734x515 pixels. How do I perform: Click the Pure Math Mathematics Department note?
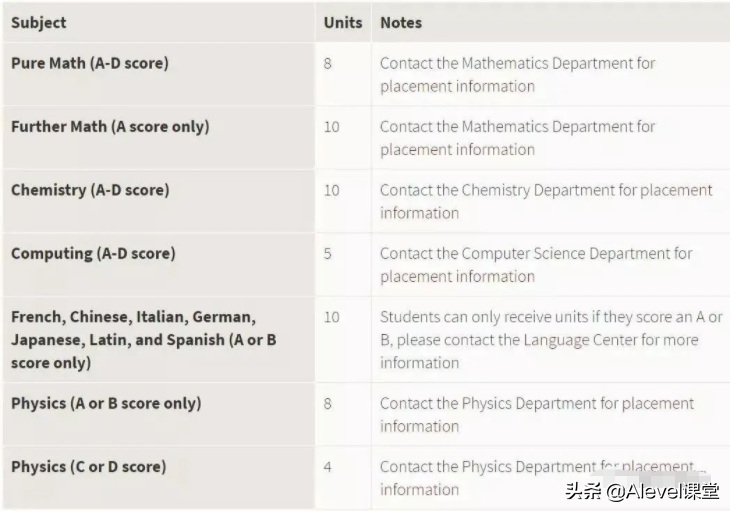tap(517, 74)
